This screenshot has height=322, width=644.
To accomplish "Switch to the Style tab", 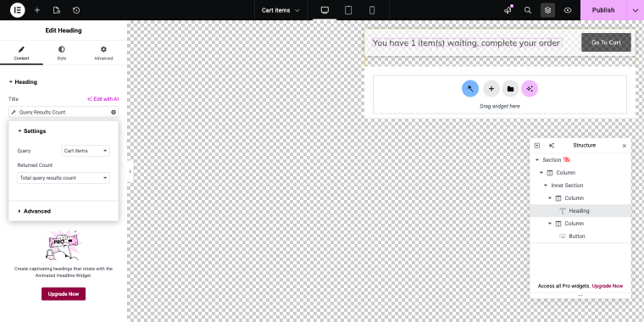I will coord(62,53).
